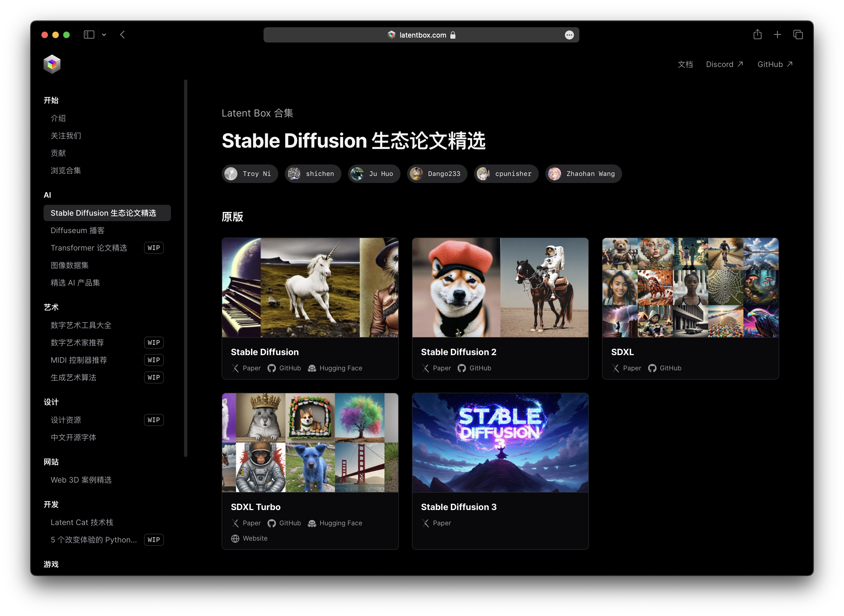Image resolution: width=844 pixels, height=616 pixels.
Task: Click the address bar more options icon
Action: click(x=569, y=35)
